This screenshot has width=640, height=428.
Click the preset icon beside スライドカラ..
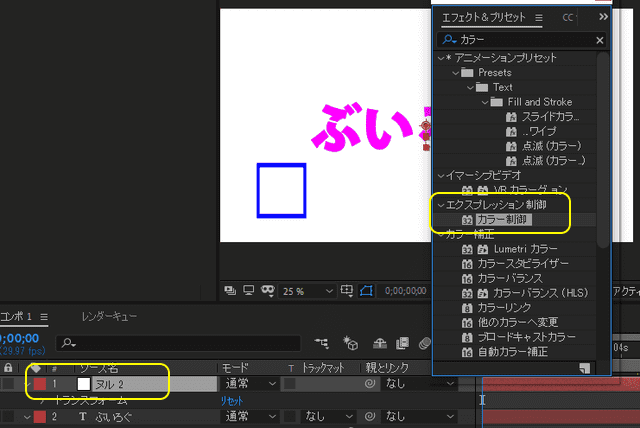pos(511,117)
